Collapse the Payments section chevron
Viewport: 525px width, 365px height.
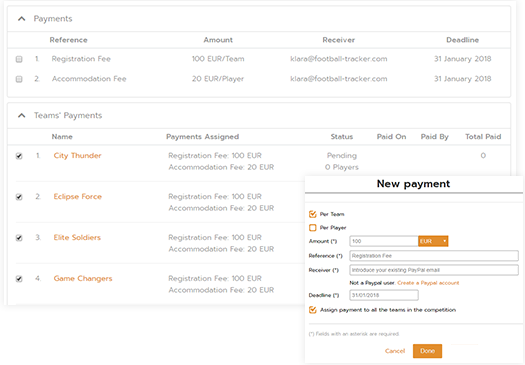[x=21, y=19]
